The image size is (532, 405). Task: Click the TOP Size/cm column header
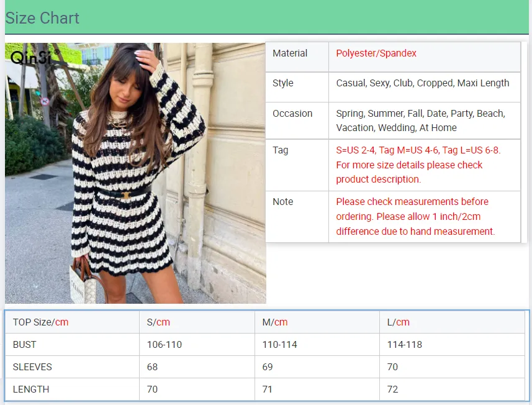pyautogui.click(x=41, y=322)
